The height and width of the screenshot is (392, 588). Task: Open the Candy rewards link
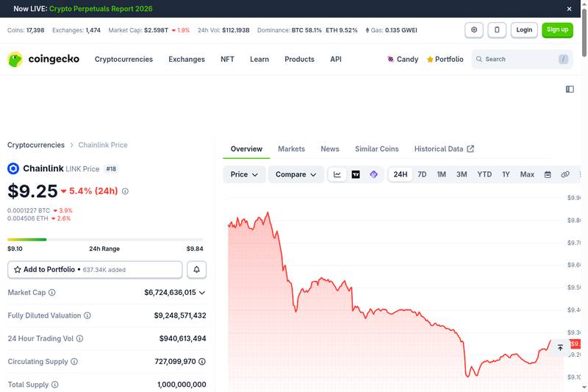click(402, 60)
